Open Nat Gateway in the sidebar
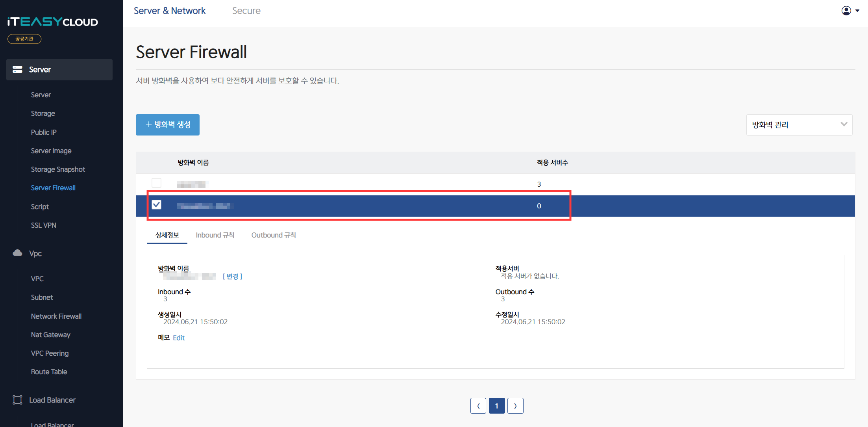This screenshot has height=427, width=868. click(x=51, y=335)
